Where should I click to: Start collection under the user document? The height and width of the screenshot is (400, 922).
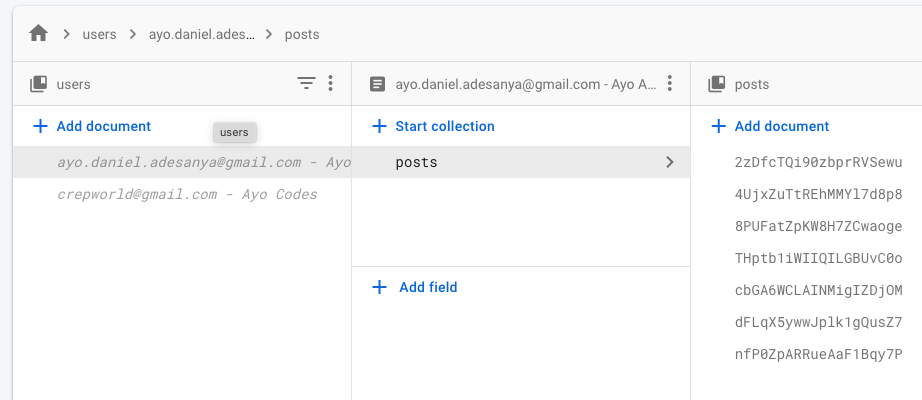click(x=433, y=126)
